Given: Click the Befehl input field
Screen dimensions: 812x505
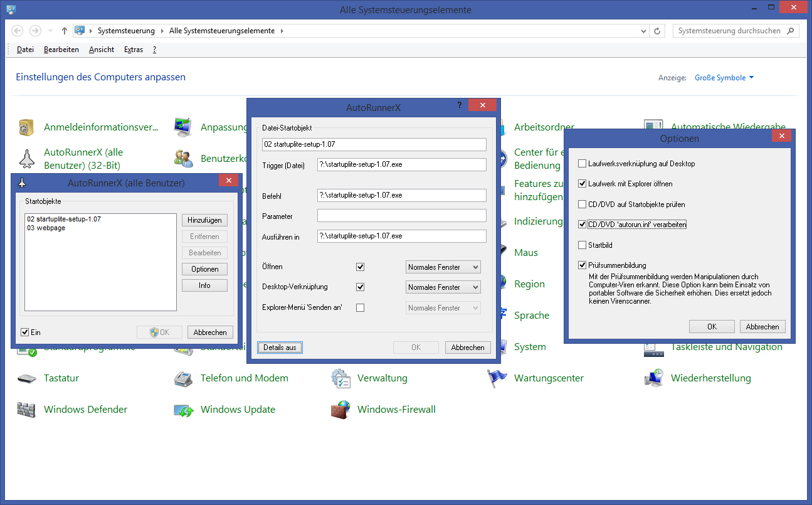Looking at the screenshot, I should tap(402, 196).
